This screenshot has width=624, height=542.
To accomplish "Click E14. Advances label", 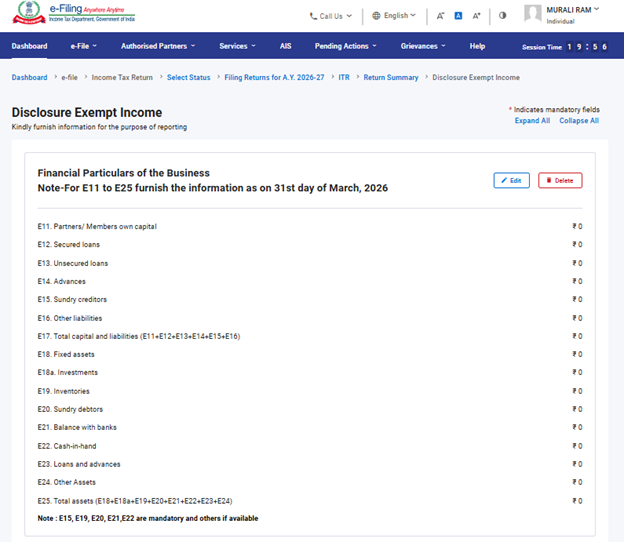I will 62,281.
